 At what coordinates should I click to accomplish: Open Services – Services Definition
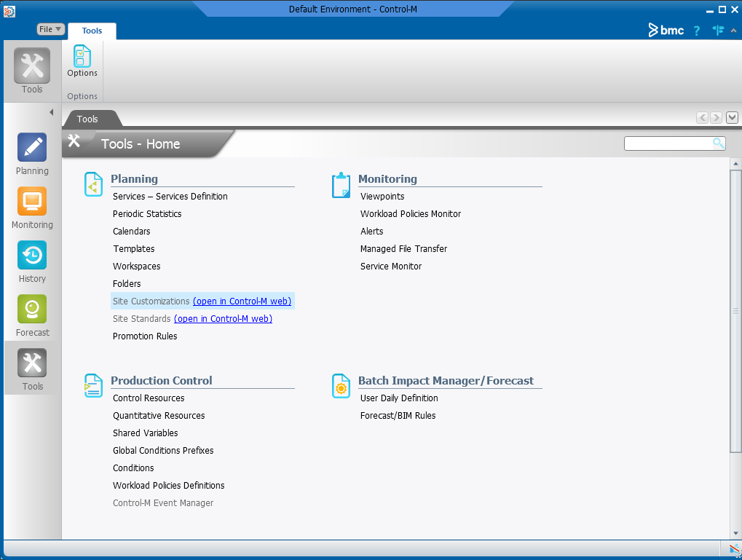(170, 197)
